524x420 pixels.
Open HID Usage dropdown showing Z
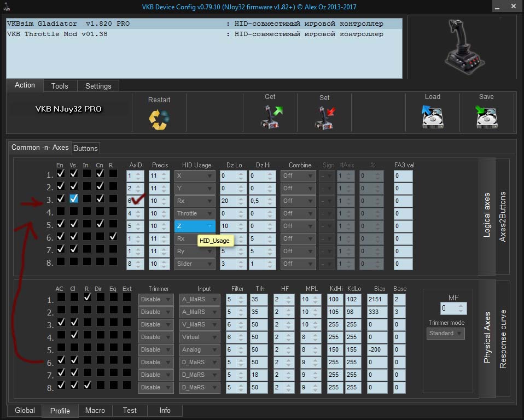[195, 226]
